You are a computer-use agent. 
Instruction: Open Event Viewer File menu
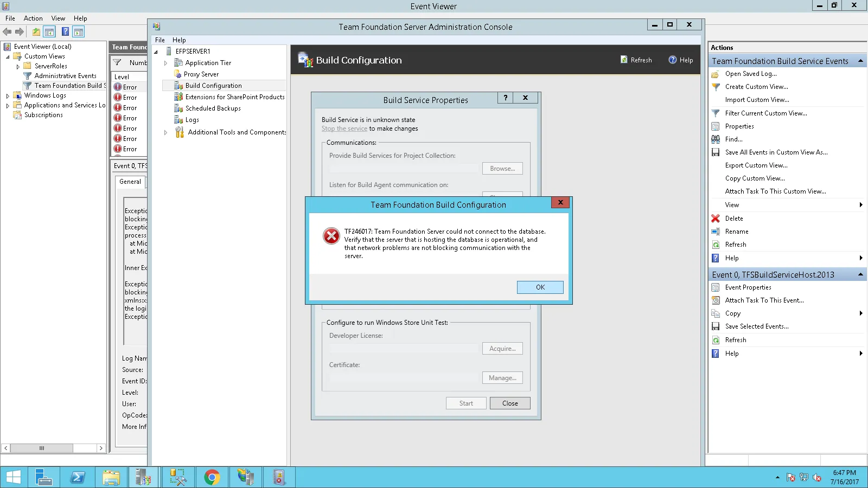[x=10, y=18]
